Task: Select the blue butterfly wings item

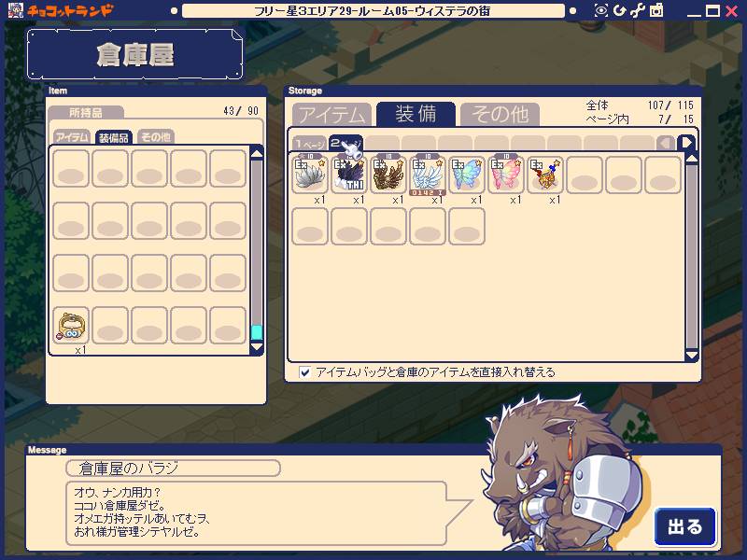Action: (x=466, y=175)
